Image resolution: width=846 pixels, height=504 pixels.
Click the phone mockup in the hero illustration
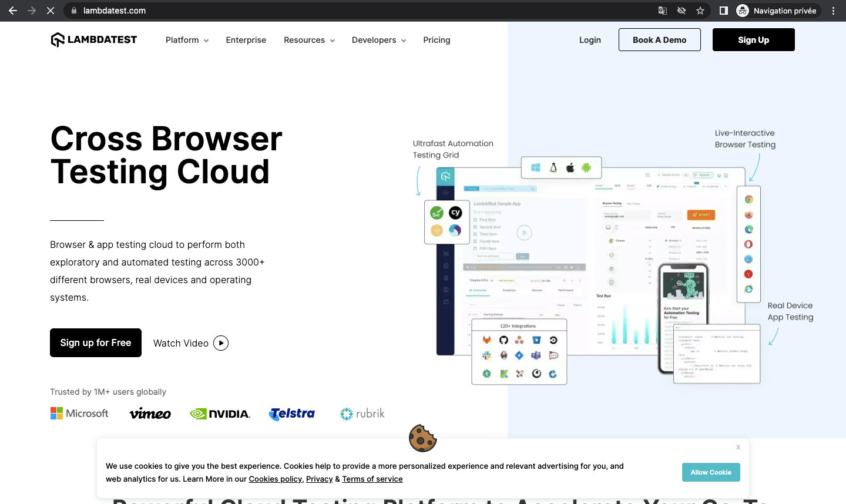click(682, 318)
